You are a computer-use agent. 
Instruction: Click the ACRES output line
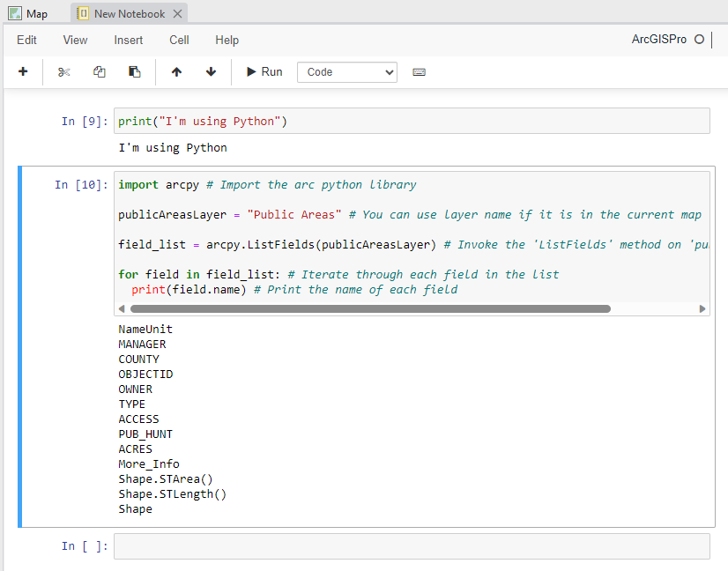[136, 449]
